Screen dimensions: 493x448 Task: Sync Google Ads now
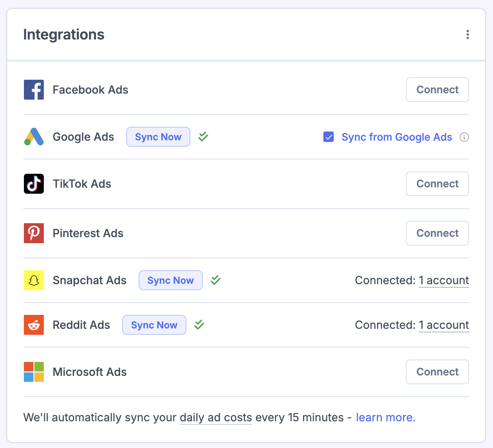click(158, 137)
